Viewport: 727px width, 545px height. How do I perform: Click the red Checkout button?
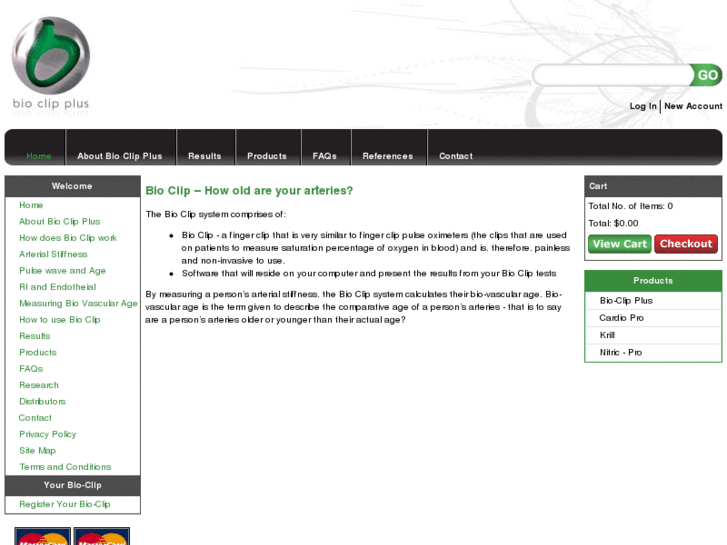pyautogui.click(x=686, y=244)
